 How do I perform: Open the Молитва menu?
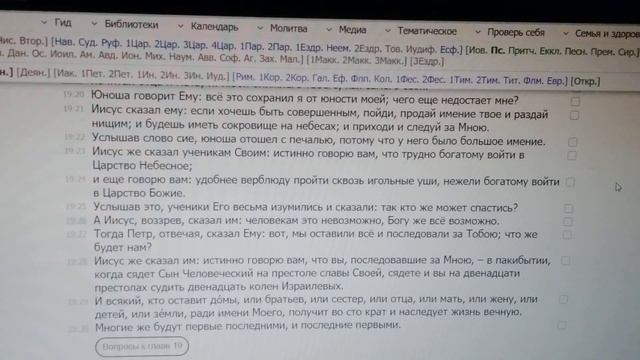coord(288,29)
